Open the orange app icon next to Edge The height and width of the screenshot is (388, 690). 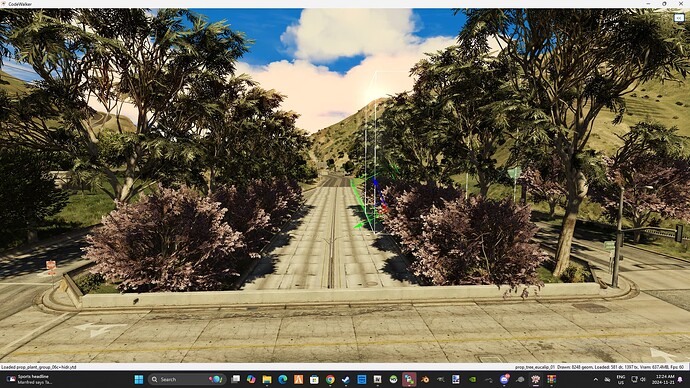(298, 379)
